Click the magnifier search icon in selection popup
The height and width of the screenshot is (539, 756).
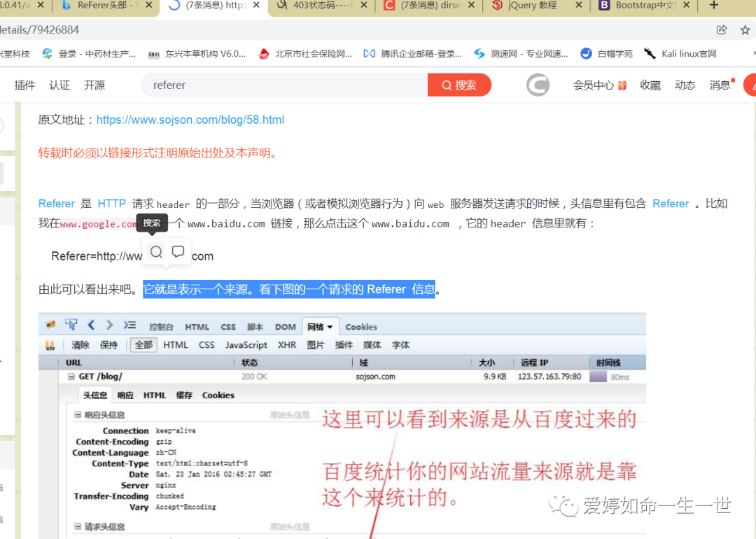(156, 252)
